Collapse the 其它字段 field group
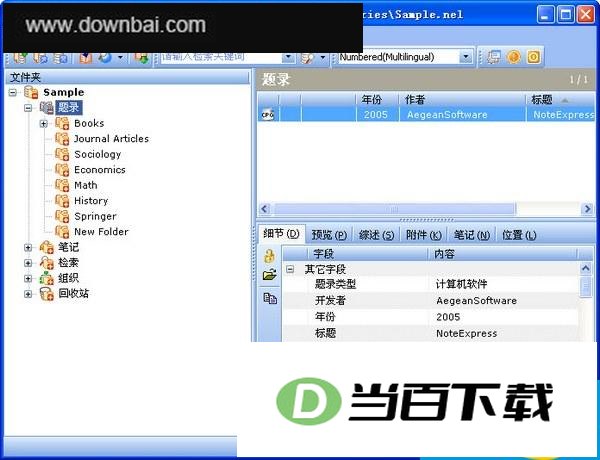The height and width of the screenshot is (460, 600). click(290, 269)
